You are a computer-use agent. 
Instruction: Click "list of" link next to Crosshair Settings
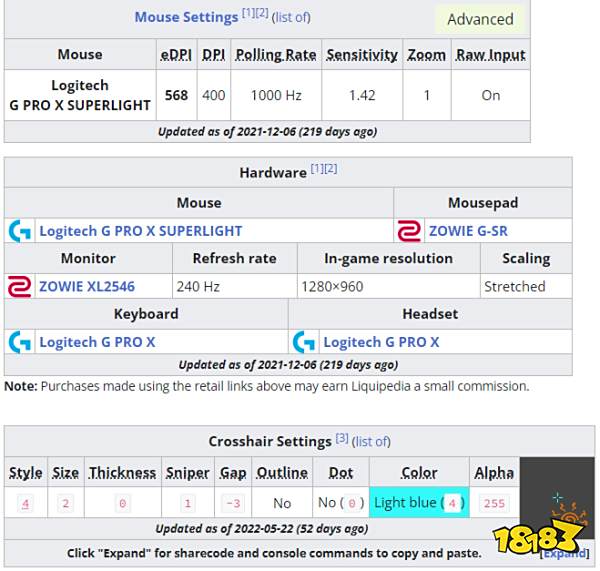pyautogui.click(x=371, y=441)
